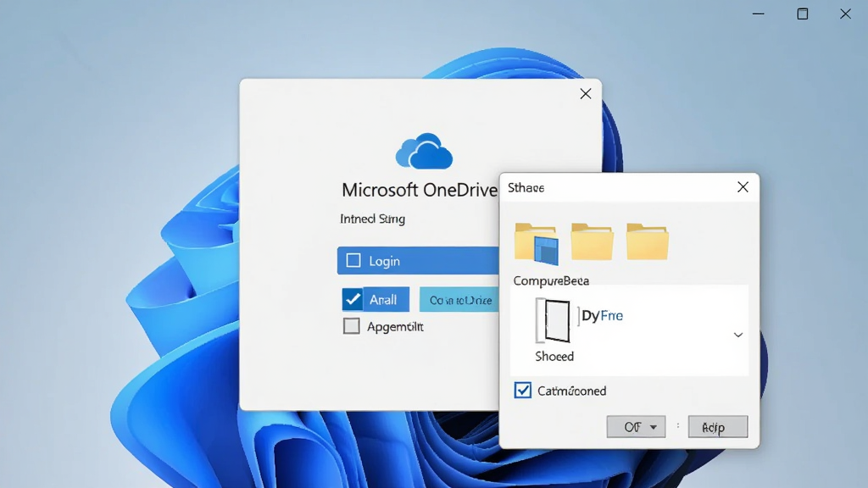Select the DyFne document icon
Viewport: 868px width, 488px height.
pyautogui.click(x=553, y=320)
